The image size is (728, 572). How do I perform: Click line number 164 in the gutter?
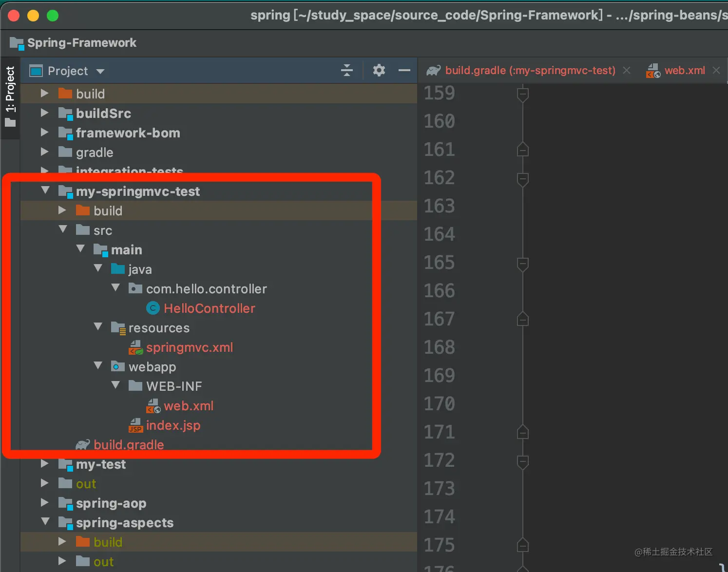pyautogui.click(x=440, y=234)
